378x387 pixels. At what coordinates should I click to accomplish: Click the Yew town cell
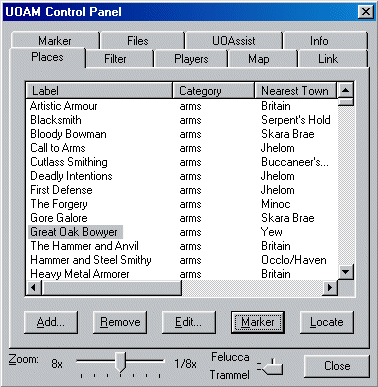click(272, 232)
